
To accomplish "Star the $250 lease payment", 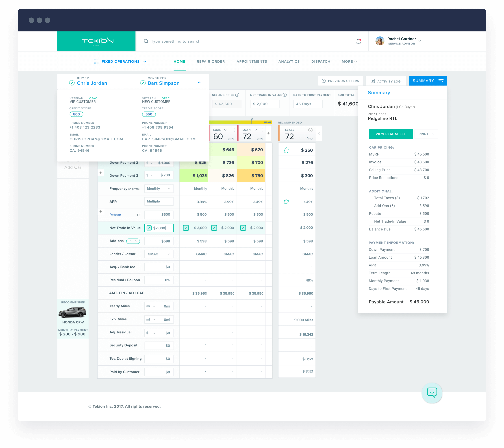I will tap(286, 150).
